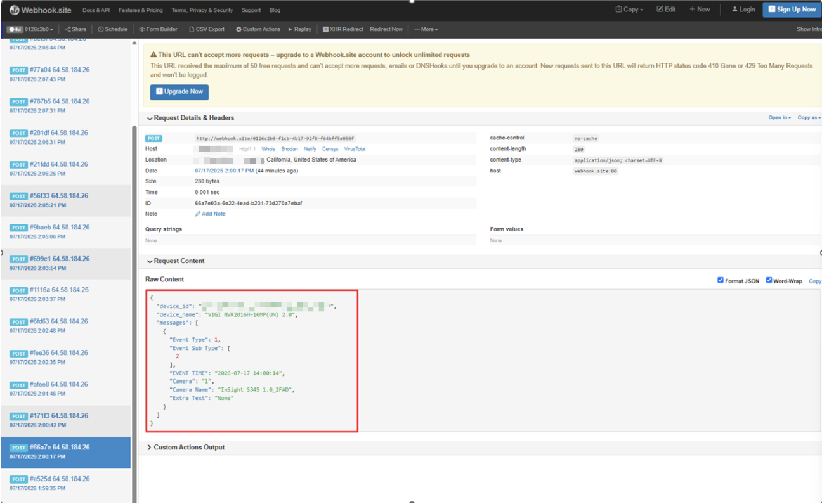Select request #699c1 in sidebar

65,262
